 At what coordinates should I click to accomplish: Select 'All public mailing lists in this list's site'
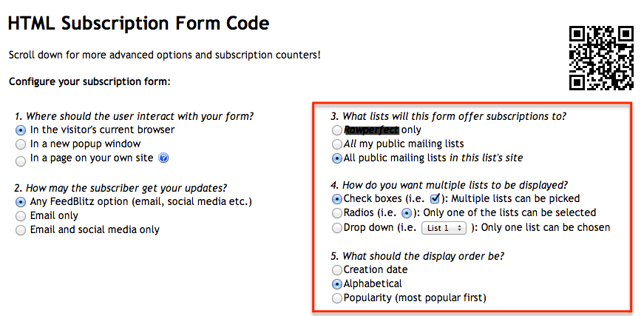point(337,158)
